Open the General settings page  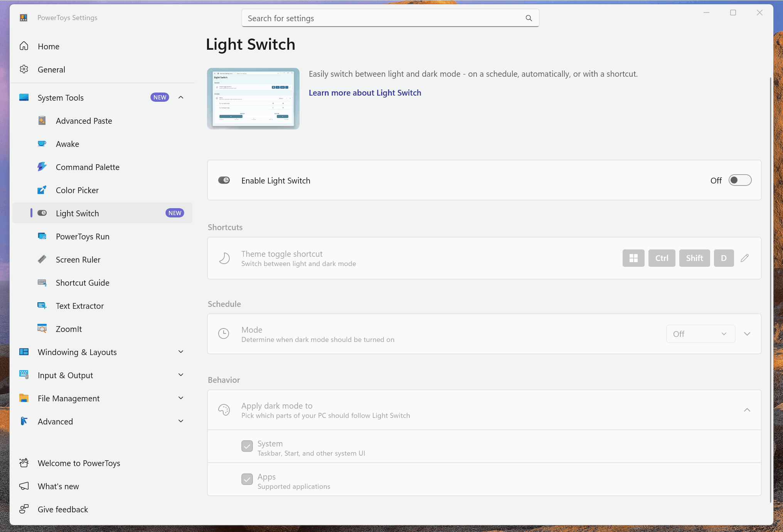52,69
